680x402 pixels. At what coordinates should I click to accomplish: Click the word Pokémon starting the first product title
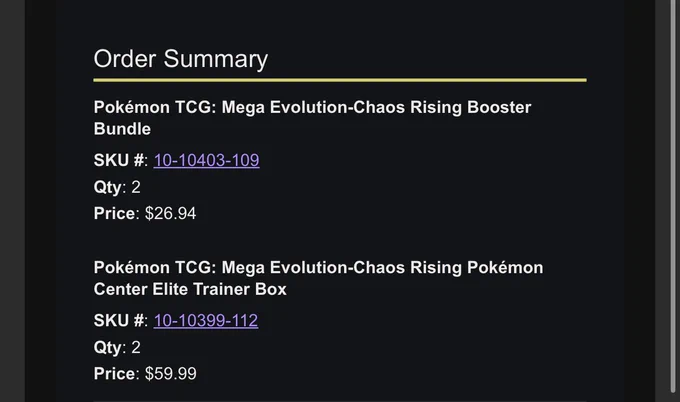tap(131, 107)
